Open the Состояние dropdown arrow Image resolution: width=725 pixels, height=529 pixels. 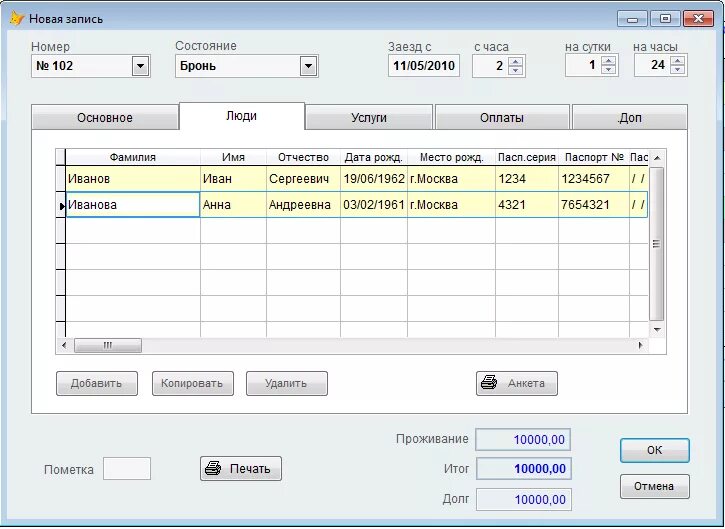click(x=308, y=66)
